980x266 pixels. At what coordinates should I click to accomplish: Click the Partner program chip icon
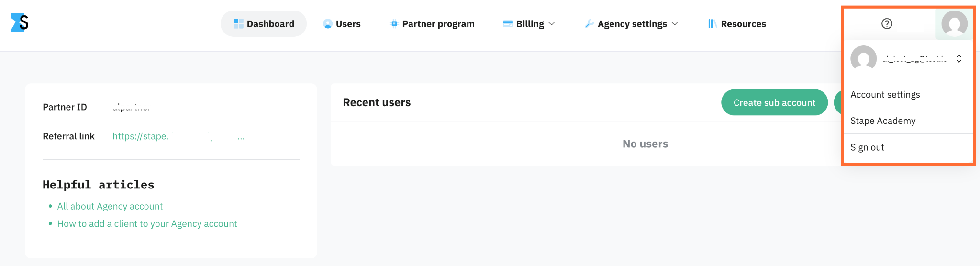click(x=394, y=24)
